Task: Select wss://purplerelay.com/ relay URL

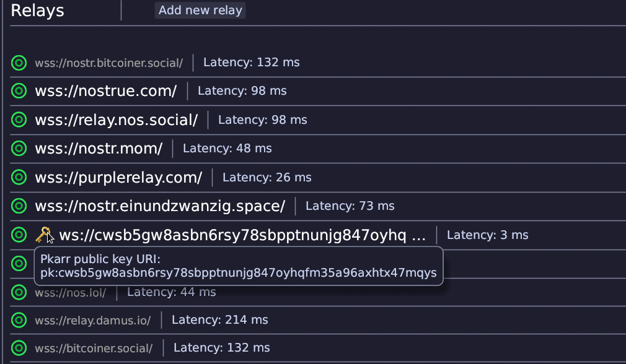Action: (x=118, y=177)
